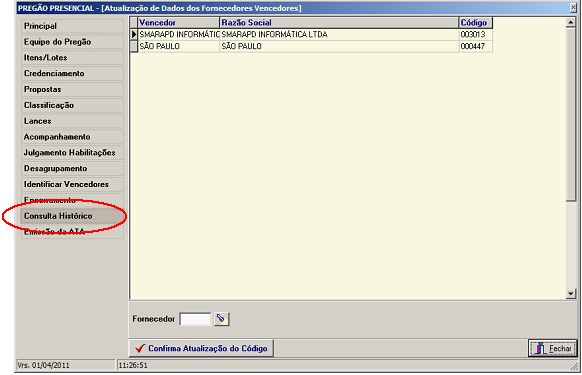Image resolution: width=582 pixels, height=375 pixels.
Task: Open the Principal menu item
Action: (72, 26)
